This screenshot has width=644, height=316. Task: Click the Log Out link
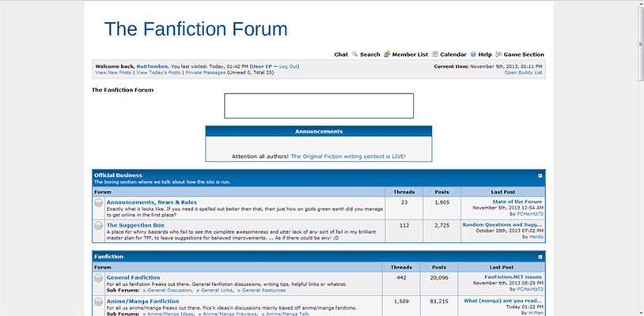tap(288, 66)
